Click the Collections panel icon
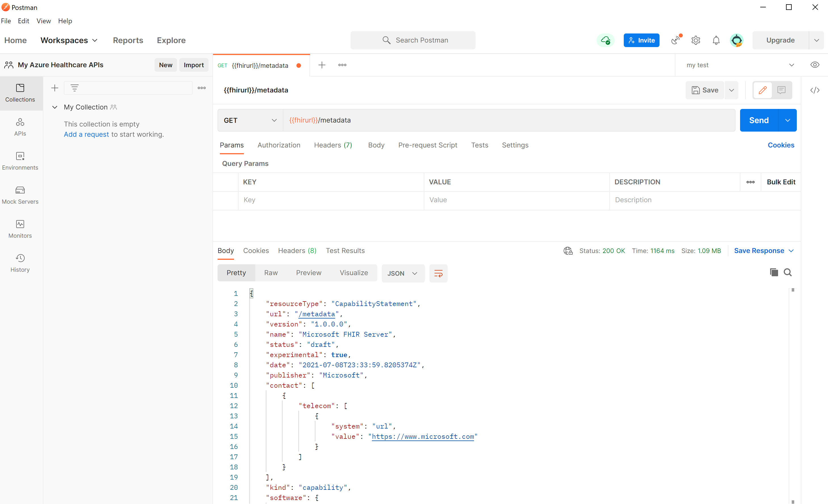 point(20,92)
